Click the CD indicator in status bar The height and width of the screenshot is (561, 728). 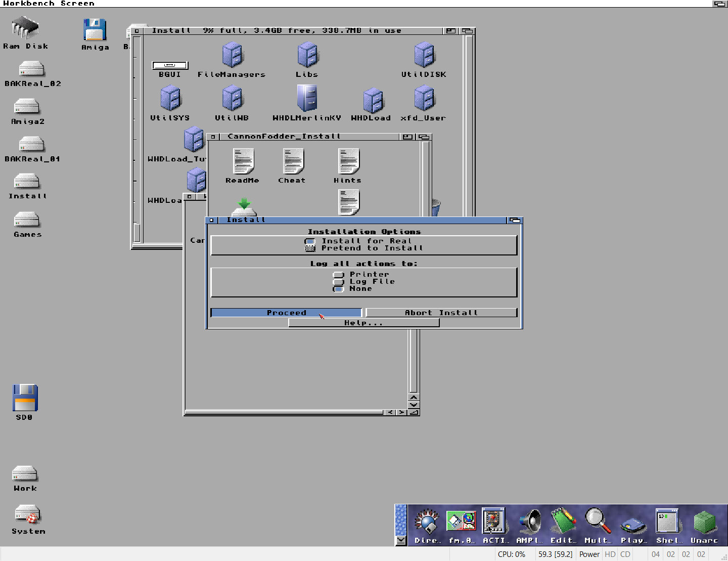[x=625, y=554]
